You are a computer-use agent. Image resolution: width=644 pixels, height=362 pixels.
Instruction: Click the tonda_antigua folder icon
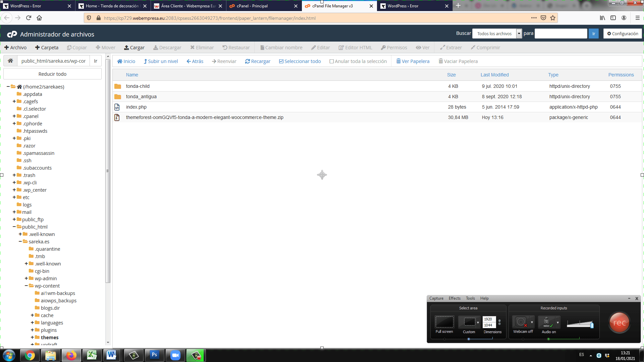click(x=117, y=97)
